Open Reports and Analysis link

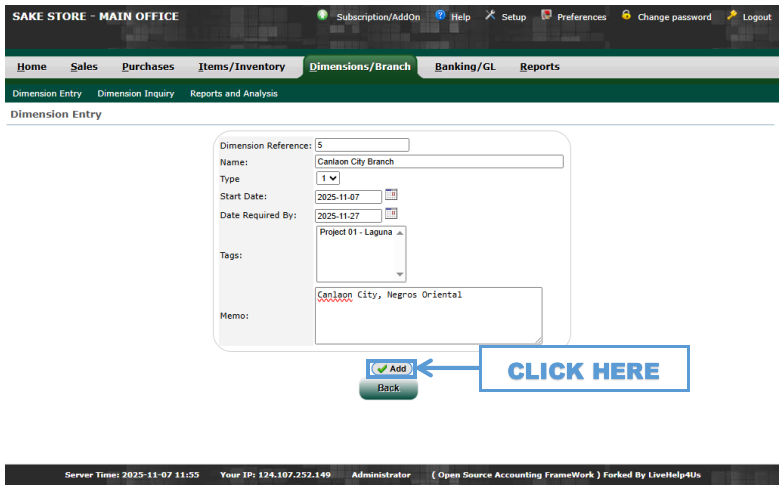coord(234,93)
